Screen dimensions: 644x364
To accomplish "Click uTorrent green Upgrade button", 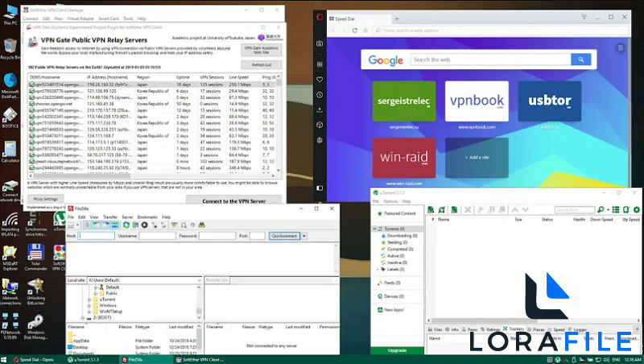I will click(x=397, y=350).
